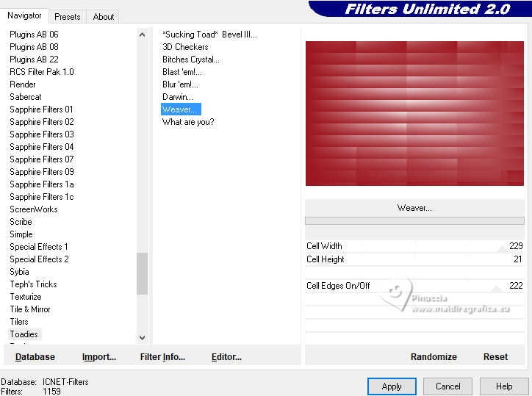Choose Special Effects 1 category
This screenshot has width=532, height=396.
coord(39,247)
